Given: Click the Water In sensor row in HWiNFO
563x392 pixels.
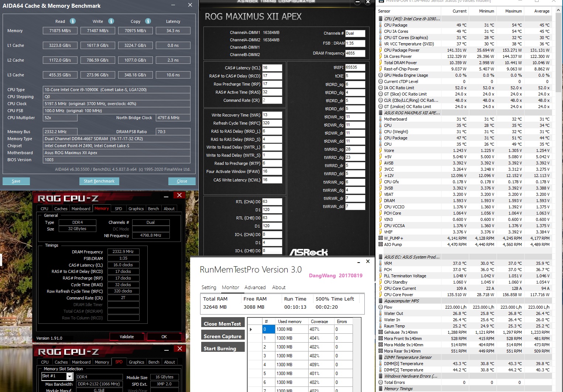Looking at the screenshot, I should point(464,320).
